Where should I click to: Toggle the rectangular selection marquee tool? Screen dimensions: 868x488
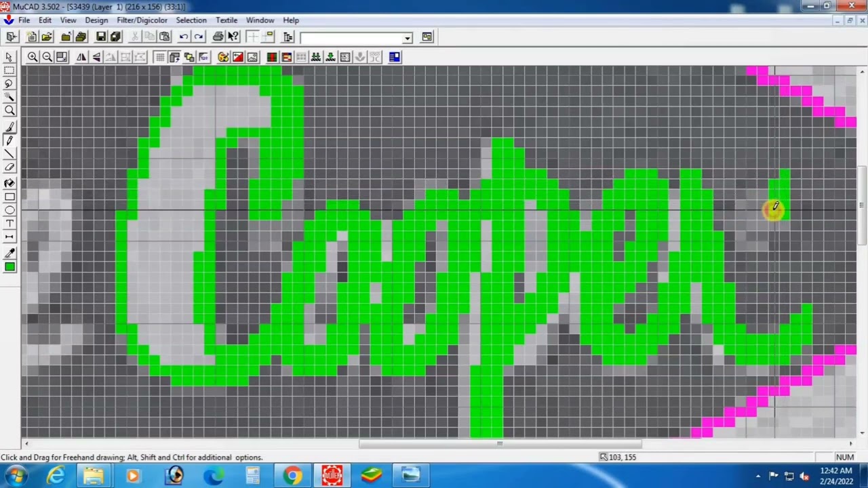pos(9,70)
